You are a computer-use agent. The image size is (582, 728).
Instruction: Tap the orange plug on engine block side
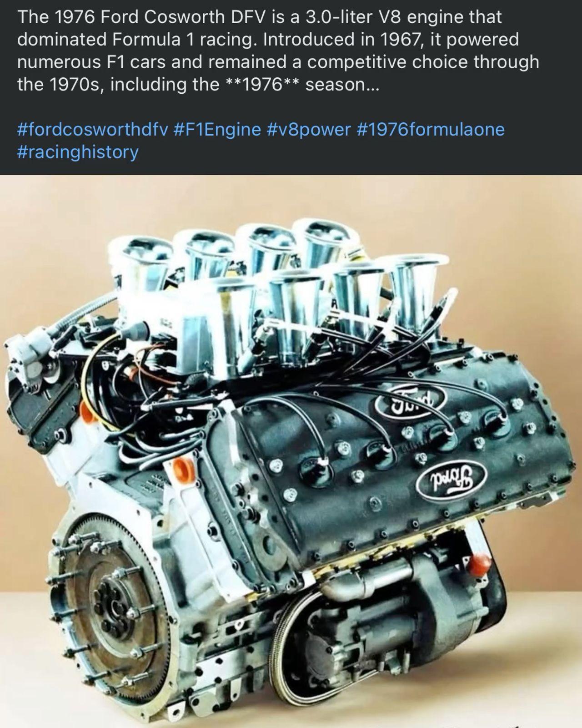(x=183, y=470)
